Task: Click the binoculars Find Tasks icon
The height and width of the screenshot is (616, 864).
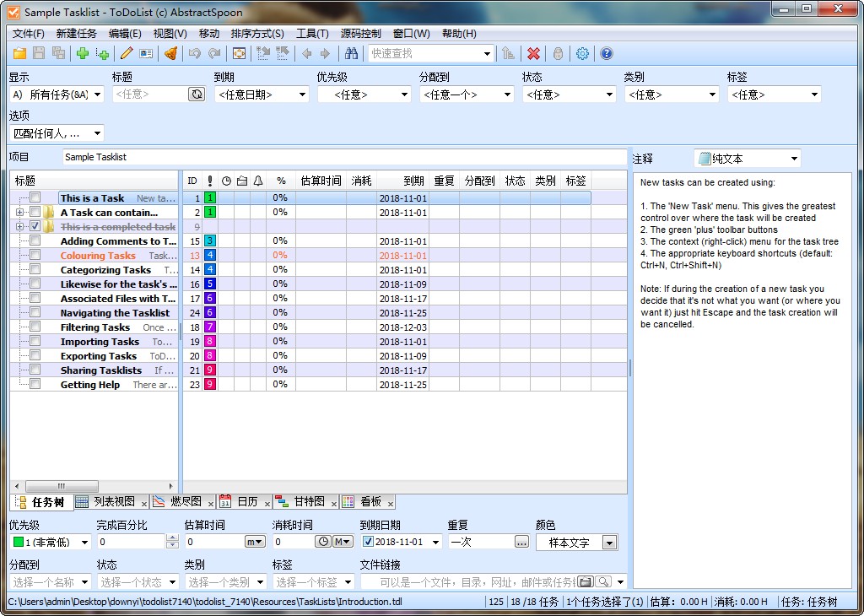Action: 351,53
